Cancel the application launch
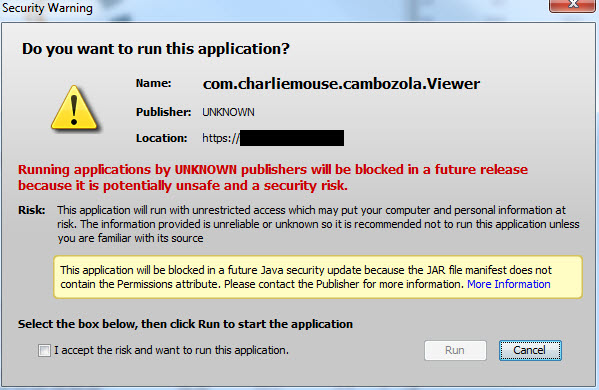The width and height of the screenshot is (599, 390). [530, 350]
